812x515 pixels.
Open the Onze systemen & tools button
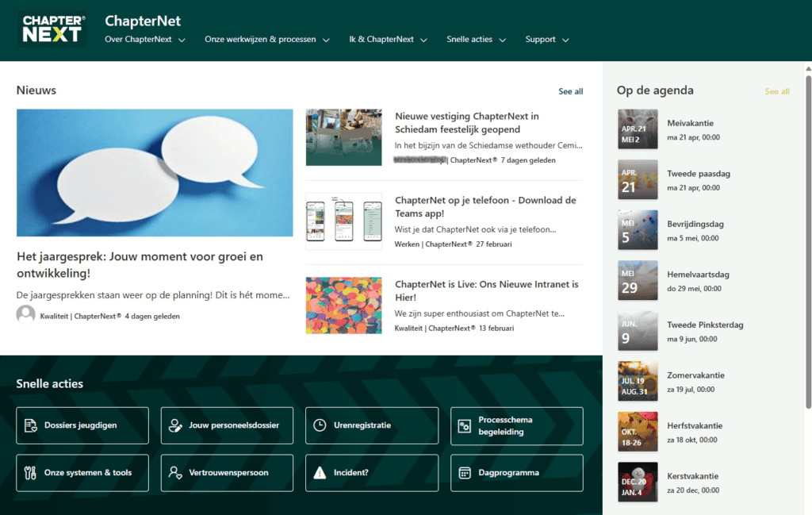coord(82,472)
